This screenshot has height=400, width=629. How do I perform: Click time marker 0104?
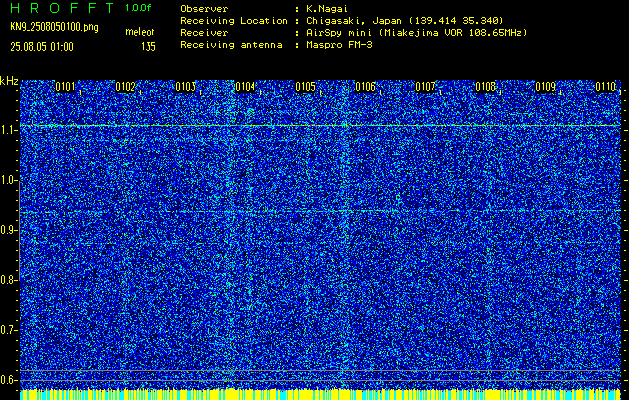pyautogui.click(x=246, y=87)
